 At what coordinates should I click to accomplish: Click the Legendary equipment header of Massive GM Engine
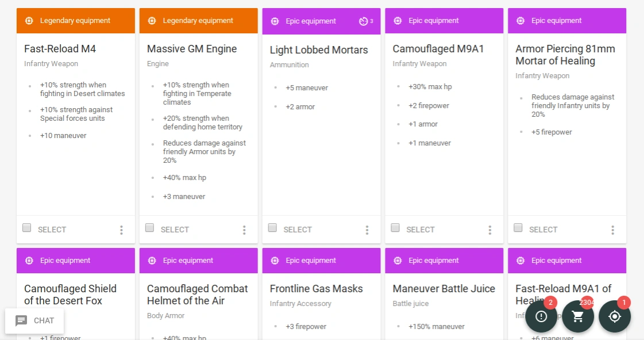pyautogui.click(x=198, y=21)
